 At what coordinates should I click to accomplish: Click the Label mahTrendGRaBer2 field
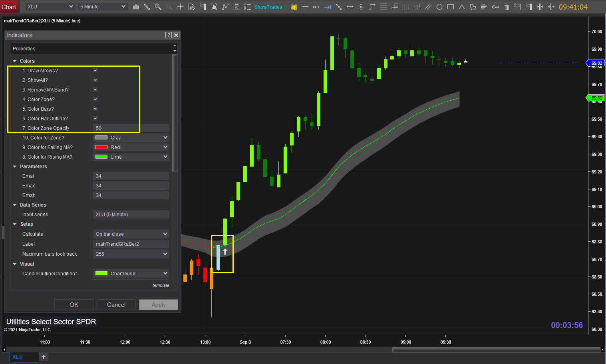pos(131,244)
